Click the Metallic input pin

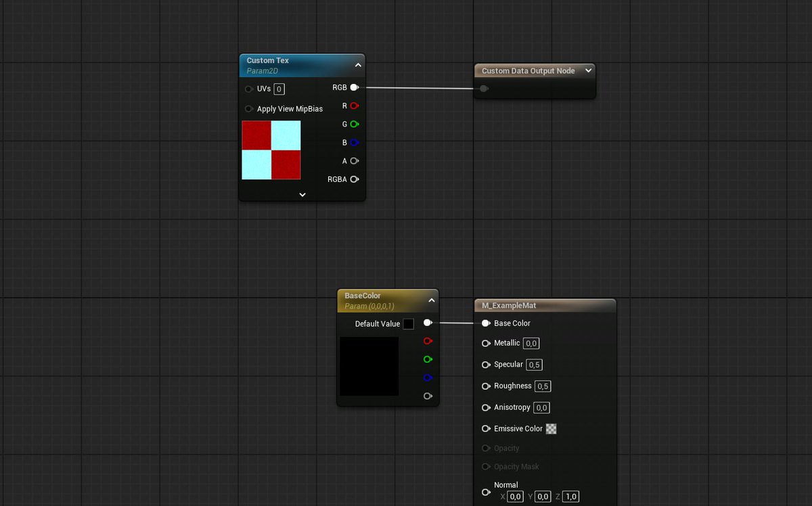pyautogui.click(x=485, y=344)
